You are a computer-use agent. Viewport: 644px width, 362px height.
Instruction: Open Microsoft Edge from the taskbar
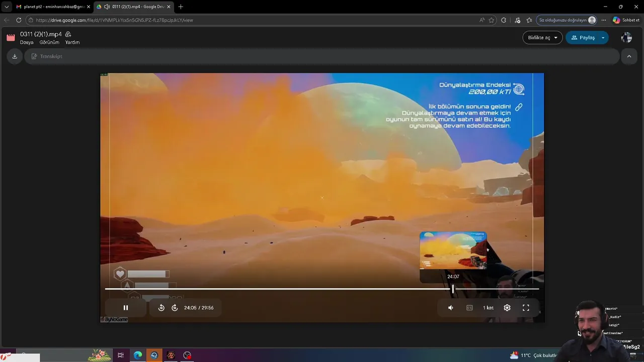[137, 355]
